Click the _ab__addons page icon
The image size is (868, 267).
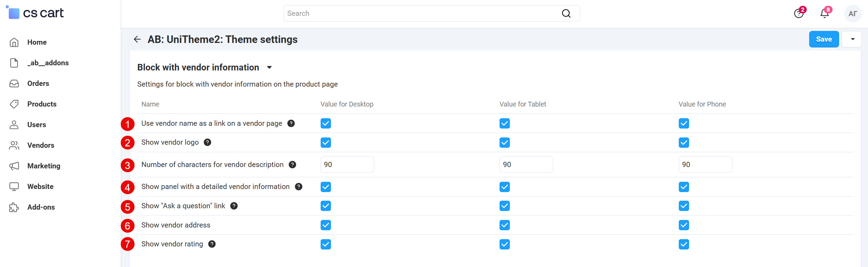pos(14,63)
